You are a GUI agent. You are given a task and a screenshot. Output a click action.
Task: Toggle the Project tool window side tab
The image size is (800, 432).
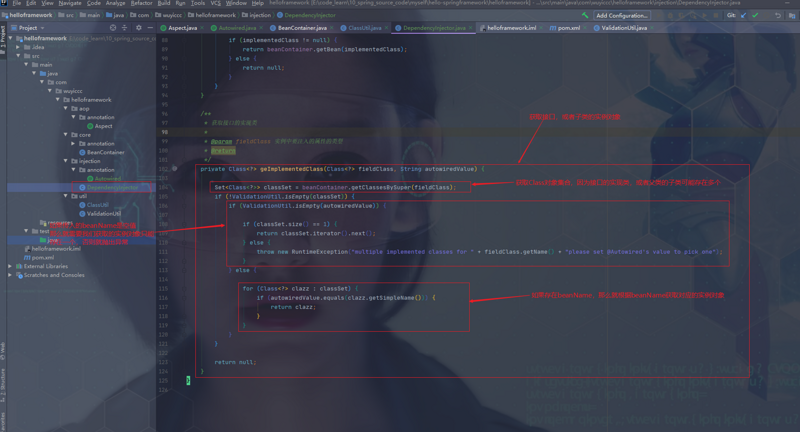(3, 38)
